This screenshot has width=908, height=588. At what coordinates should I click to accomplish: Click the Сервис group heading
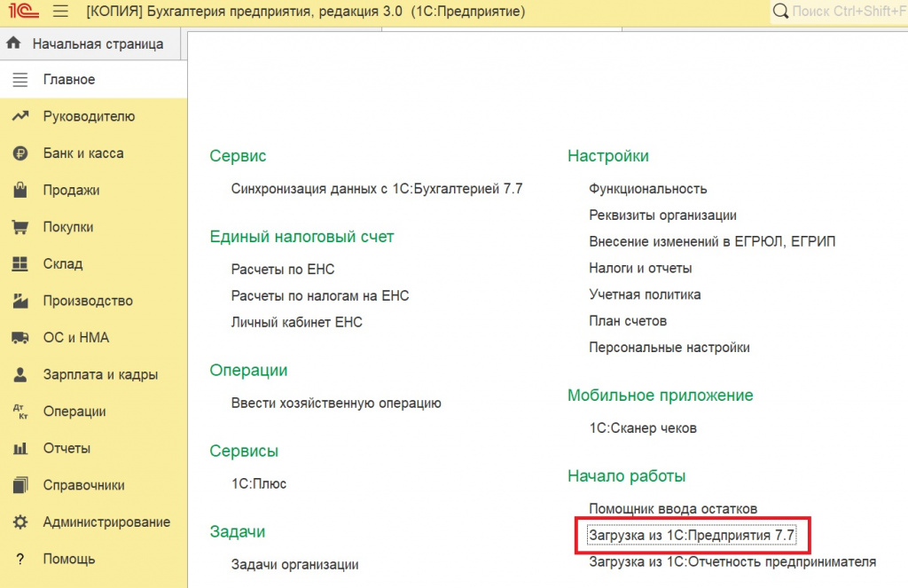(x=238, y=156)
